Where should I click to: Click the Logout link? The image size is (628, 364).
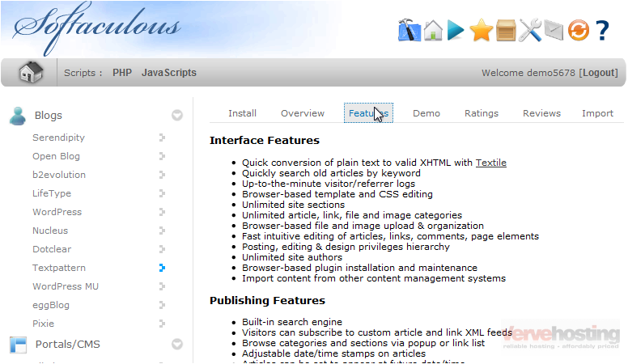(600, 73)
